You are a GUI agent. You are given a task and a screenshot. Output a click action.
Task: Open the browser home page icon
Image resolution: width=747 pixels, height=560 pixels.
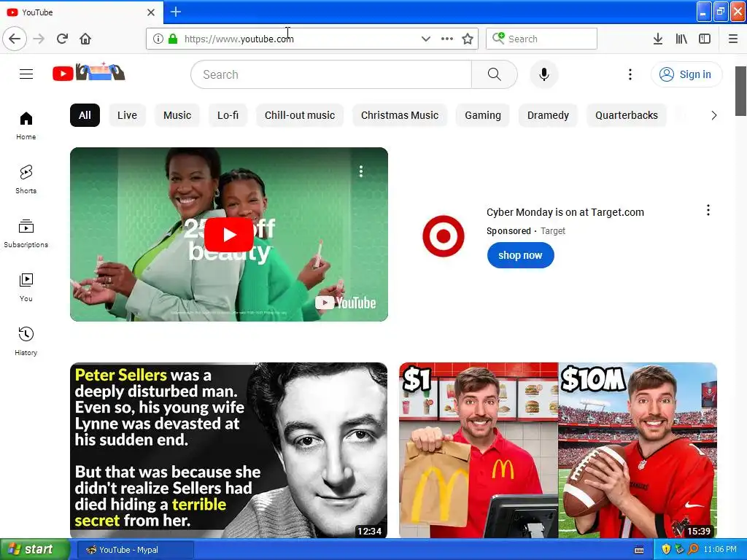(x=85, y=39)
